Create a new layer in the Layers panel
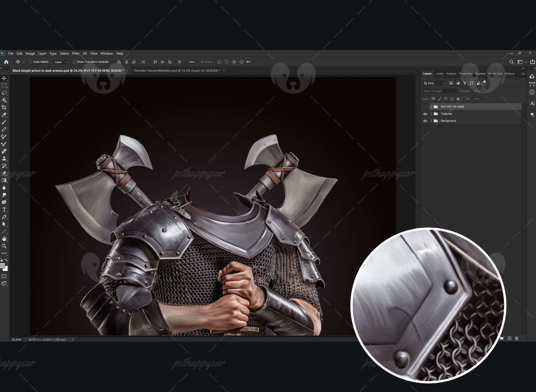 [509, 338]
